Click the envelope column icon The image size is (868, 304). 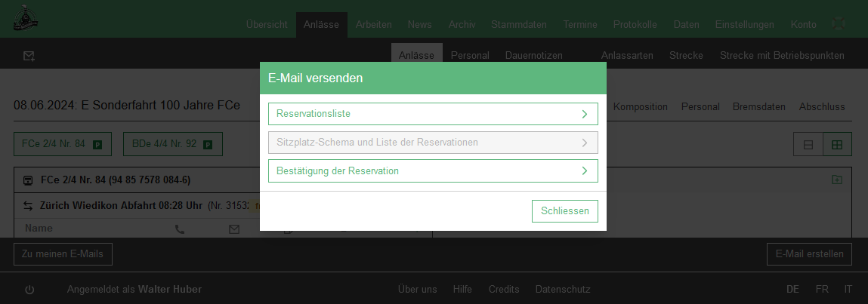tap(234, 229)
